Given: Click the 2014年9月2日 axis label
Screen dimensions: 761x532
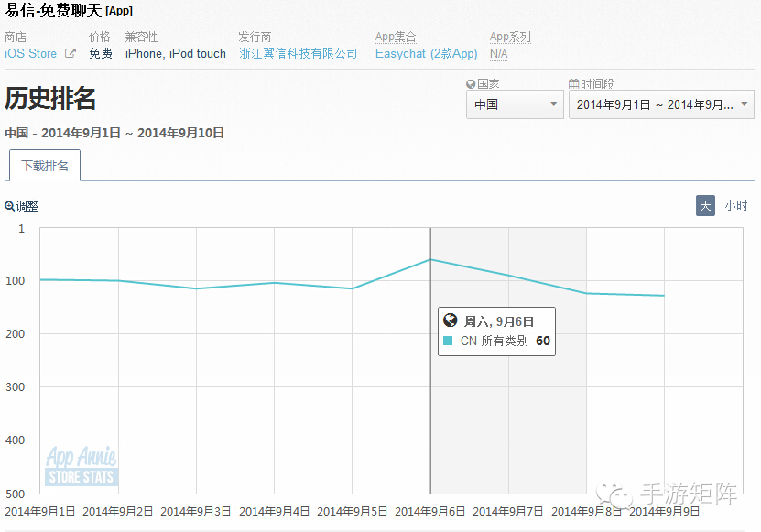Looking at the screenshot, I should (118, 512).
